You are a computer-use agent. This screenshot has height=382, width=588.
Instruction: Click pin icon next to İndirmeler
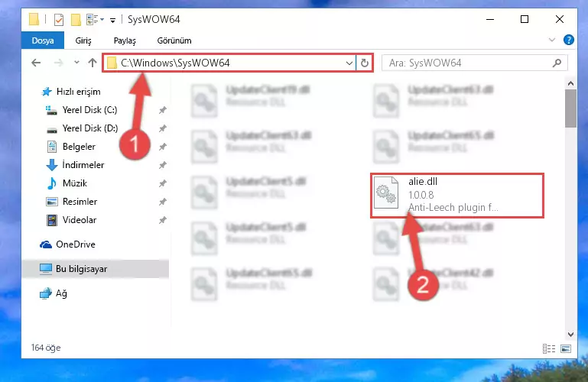coord(162,165)
